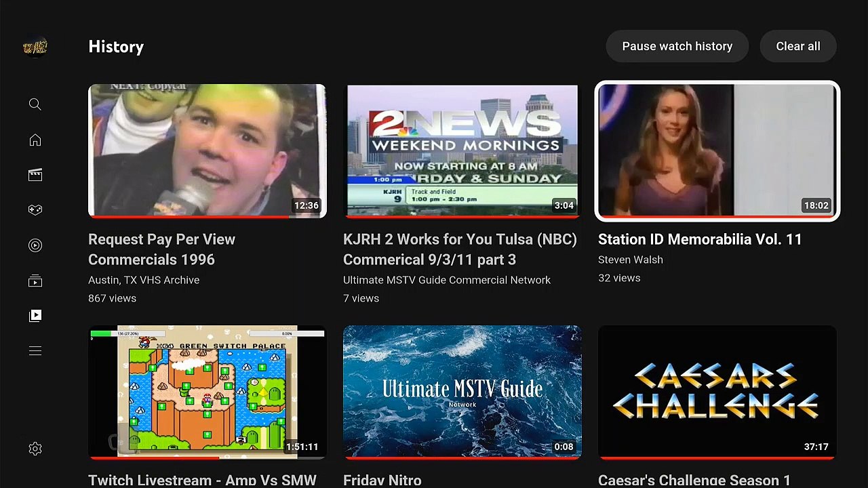Screen dimensions: 868x488
Task: Play the Green Switch Palace game thumbnail
Action: (208, 392)
